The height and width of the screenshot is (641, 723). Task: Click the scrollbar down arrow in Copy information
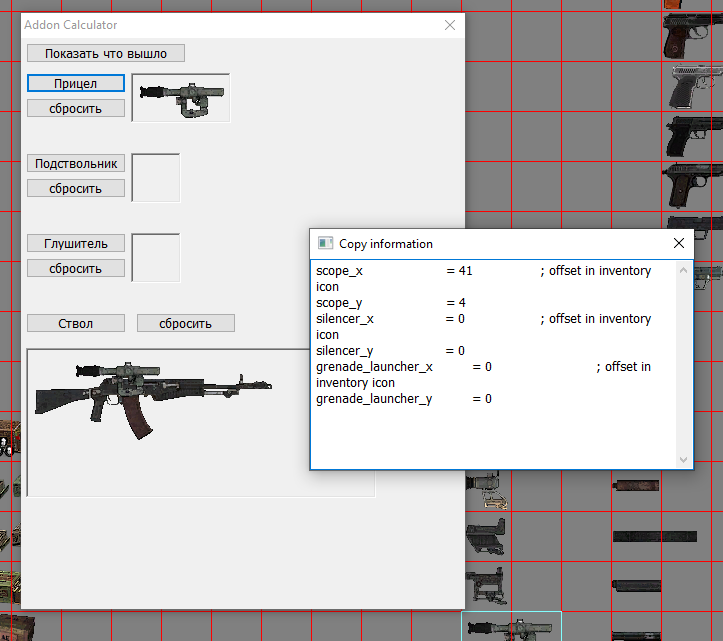click(x=684, y=460)
